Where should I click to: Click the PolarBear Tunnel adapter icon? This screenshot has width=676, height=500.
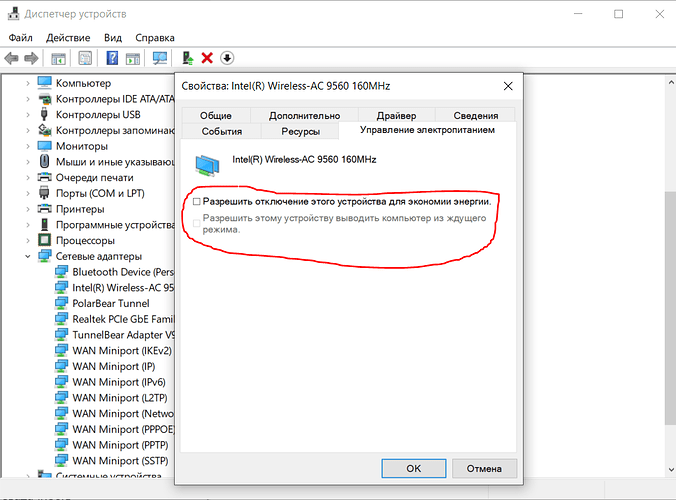61,303
